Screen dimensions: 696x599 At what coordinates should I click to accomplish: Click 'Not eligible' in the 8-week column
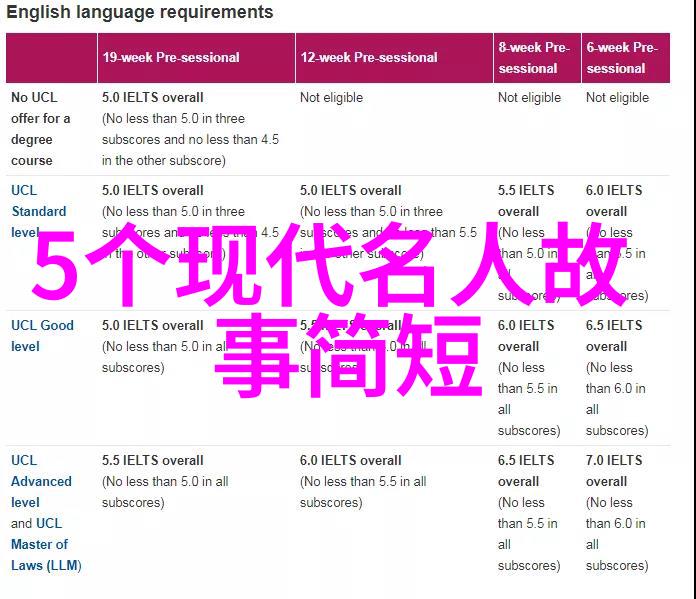pos(529,97)
